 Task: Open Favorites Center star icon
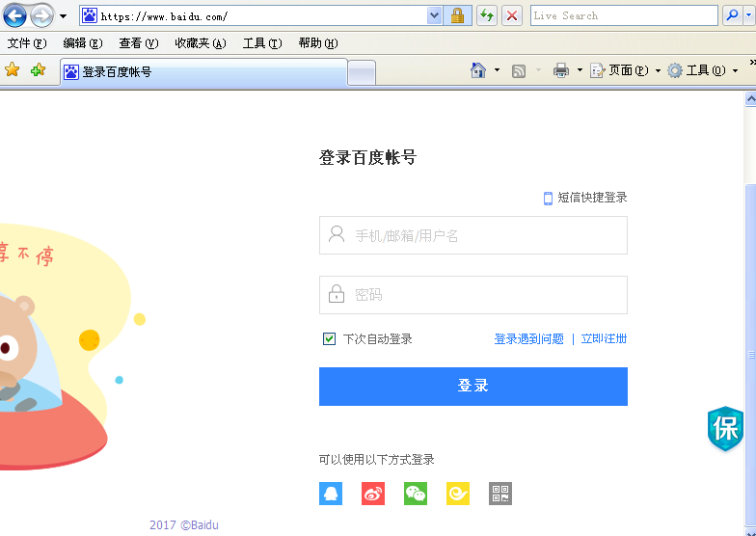[12, 69]
